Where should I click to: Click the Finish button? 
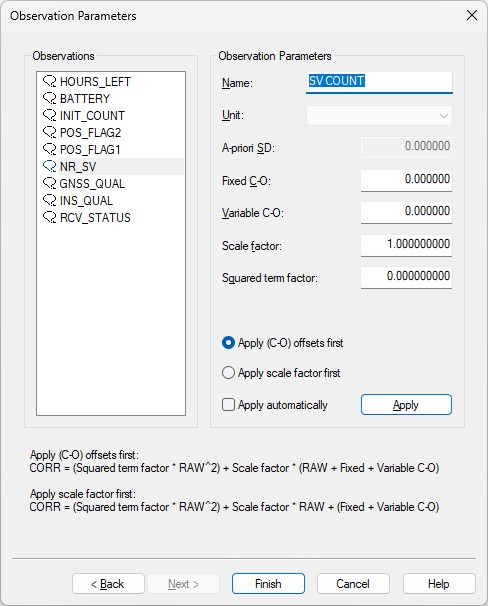pos(268,584)
